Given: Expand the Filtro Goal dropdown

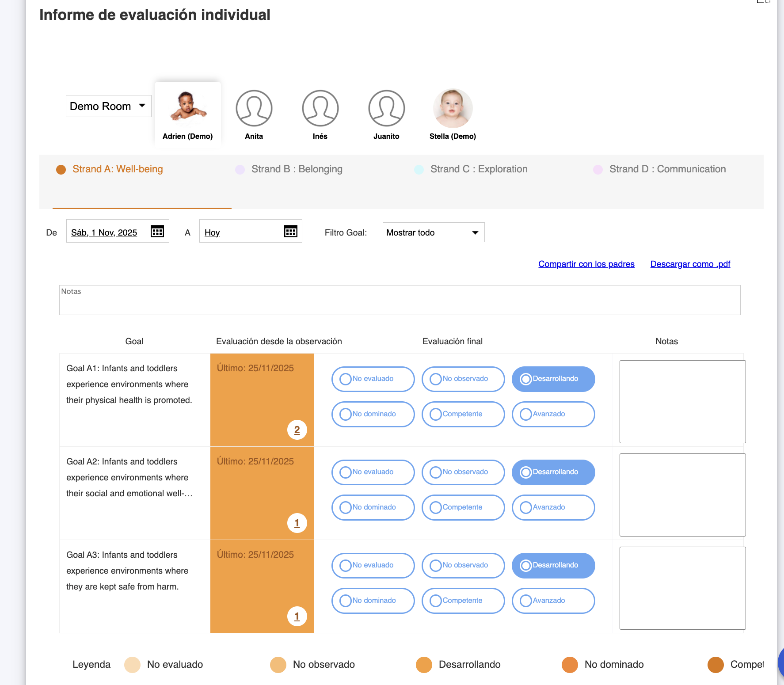Looking at the screenshot, I should coord(433,232).
